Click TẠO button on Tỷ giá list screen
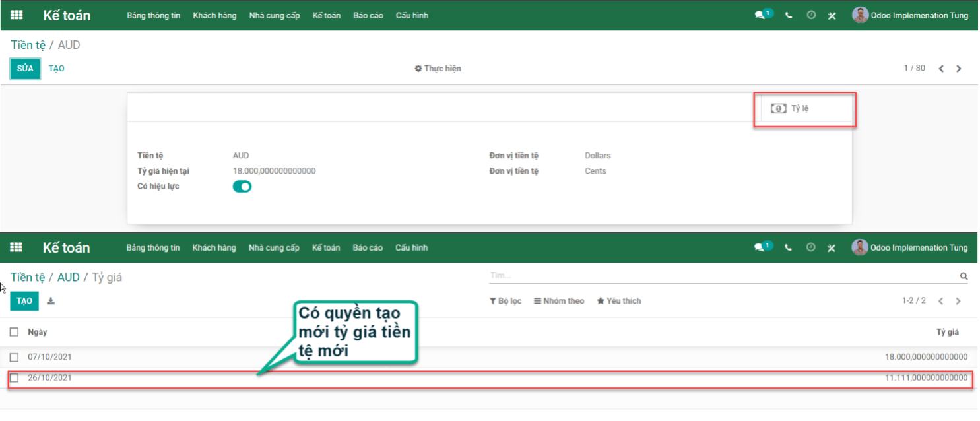Viewport: 980px width, 421px height. point(24,301)
